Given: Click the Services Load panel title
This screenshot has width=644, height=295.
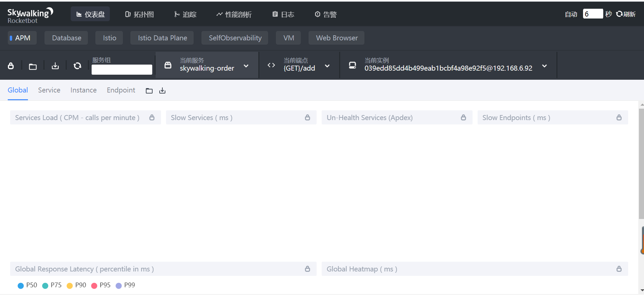Looking at the screenshot, I should [x=77, y=117].
